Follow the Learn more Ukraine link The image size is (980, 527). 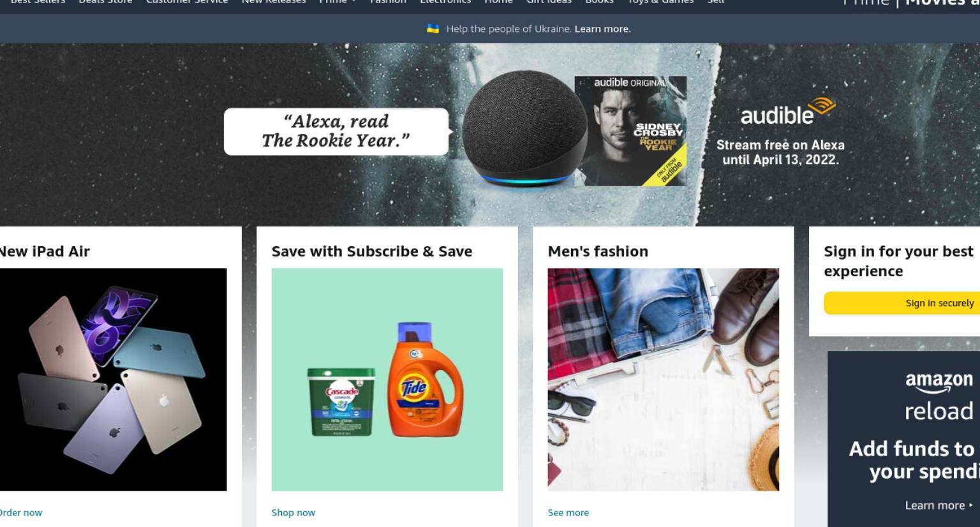[602, 29]
